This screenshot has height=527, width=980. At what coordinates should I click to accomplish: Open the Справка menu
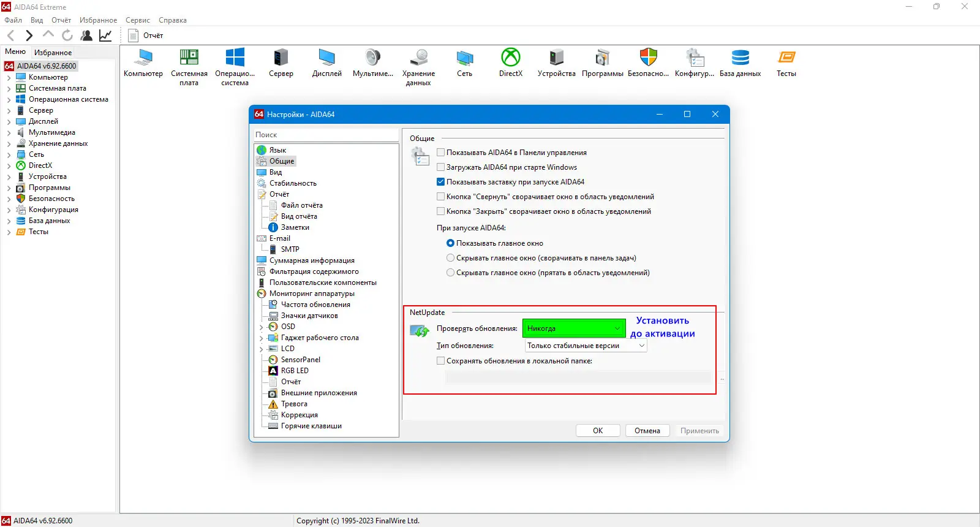pos(173,20)
